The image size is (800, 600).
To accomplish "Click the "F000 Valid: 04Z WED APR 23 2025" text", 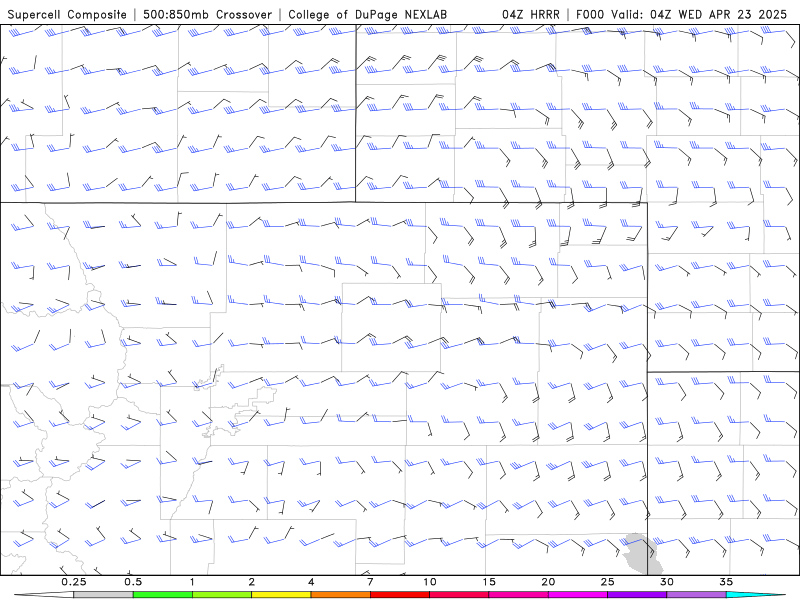I will point(682,15).
